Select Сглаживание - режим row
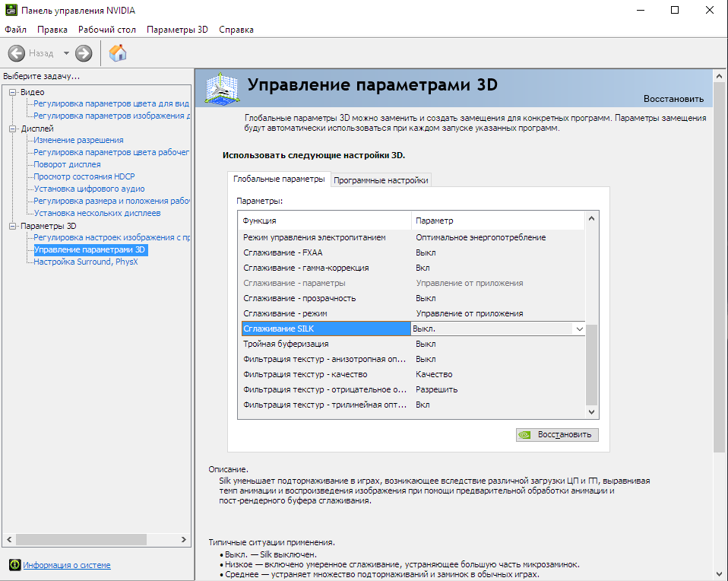 click(x=411, y=313)
